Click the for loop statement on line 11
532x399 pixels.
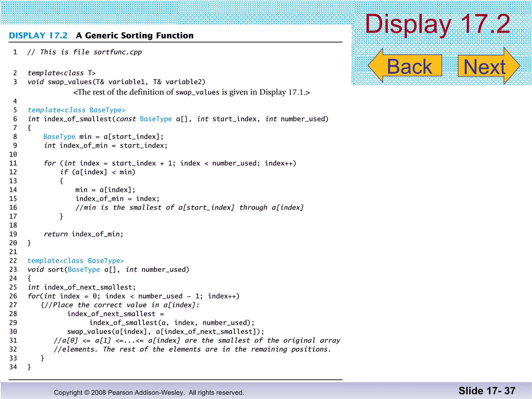click(x=170, y=163)
